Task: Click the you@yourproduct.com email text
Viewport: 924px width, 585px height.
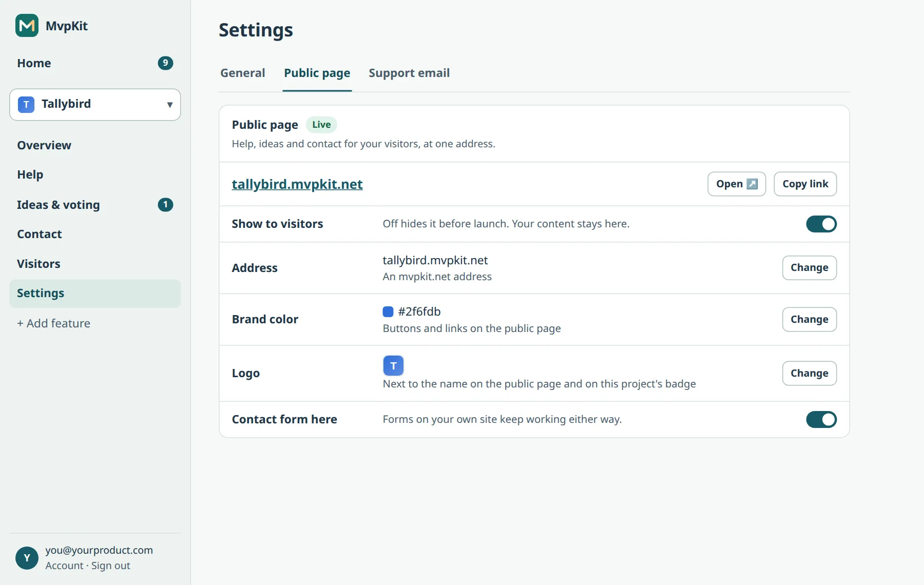Action: click(99, 550)
